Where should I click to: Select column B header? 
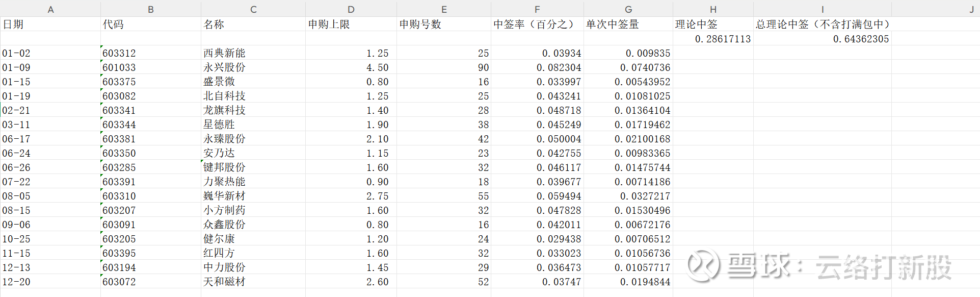click(151, 9)
